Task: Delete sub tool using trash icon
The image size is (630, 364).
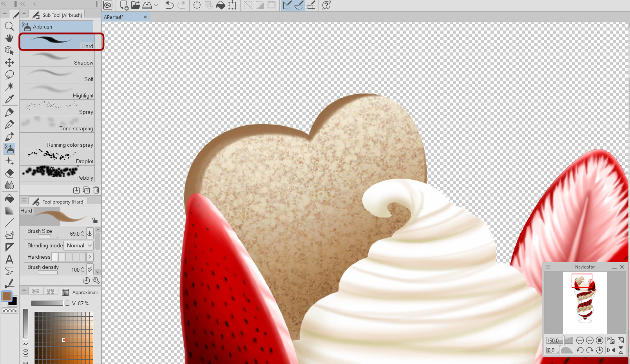Action: 96,190
